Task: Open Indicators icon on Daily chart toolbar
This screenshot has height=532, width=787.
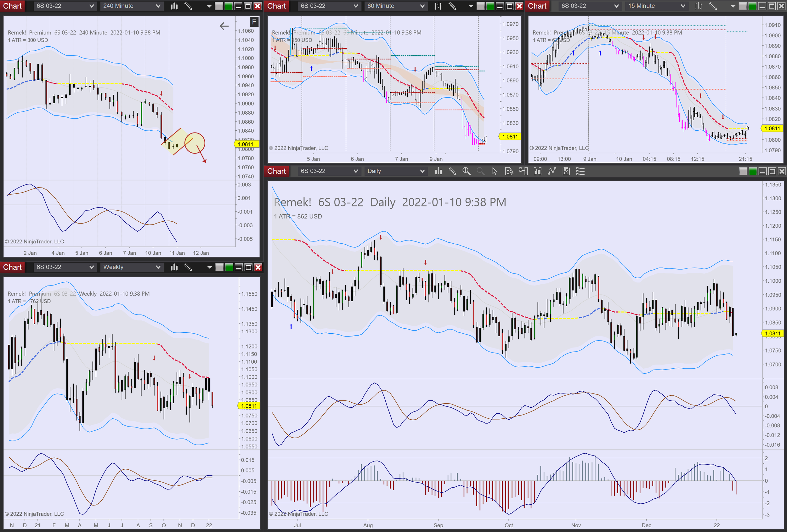Action: [537, 171]
